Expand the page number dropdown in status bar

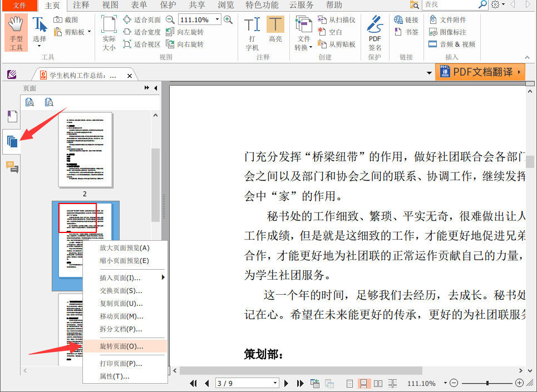pyautogui.click(x=274, y=383)
